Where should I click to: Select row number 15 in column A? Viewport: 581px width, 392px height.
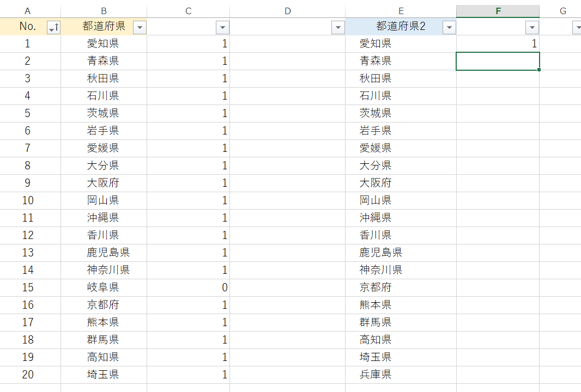[31, 287]
